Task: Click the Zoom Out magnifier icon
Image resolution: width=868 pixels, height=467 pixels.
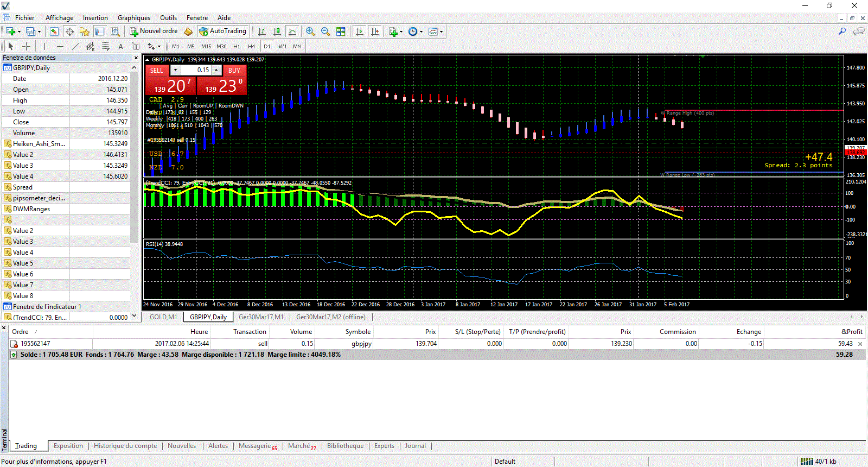Action: [x=325, y=31]
